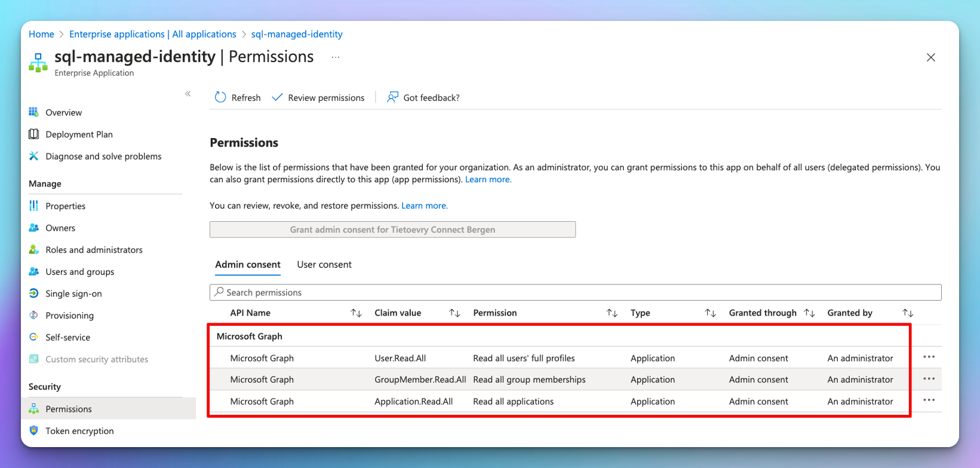This screenshot has width=980, height=468.
Task: Open Self-service in the sidebar
Action: point(68,337)
